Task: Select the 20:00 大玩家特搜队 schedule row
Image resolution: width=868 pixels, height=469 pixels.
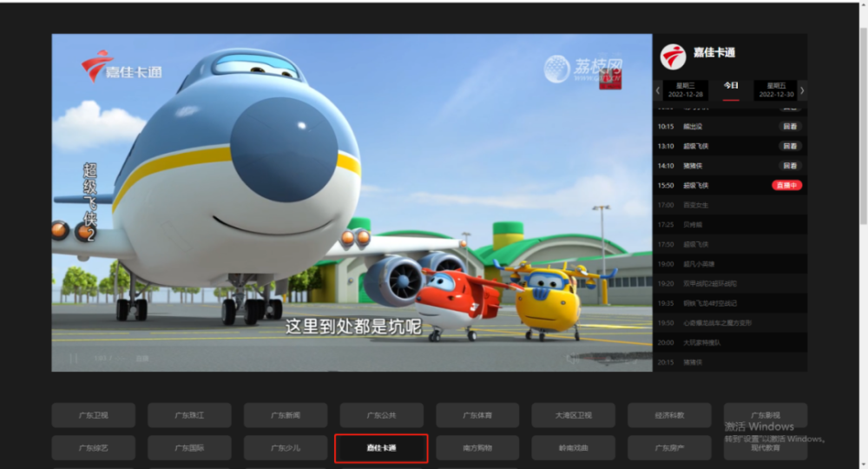Action: click(730, 343)
